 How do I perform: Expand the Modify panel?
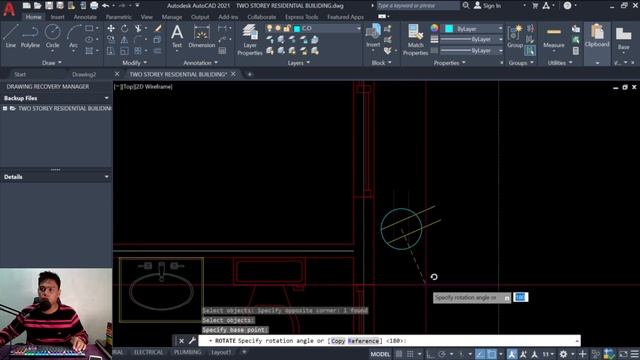pyautogui.click(x=135, y=63)
